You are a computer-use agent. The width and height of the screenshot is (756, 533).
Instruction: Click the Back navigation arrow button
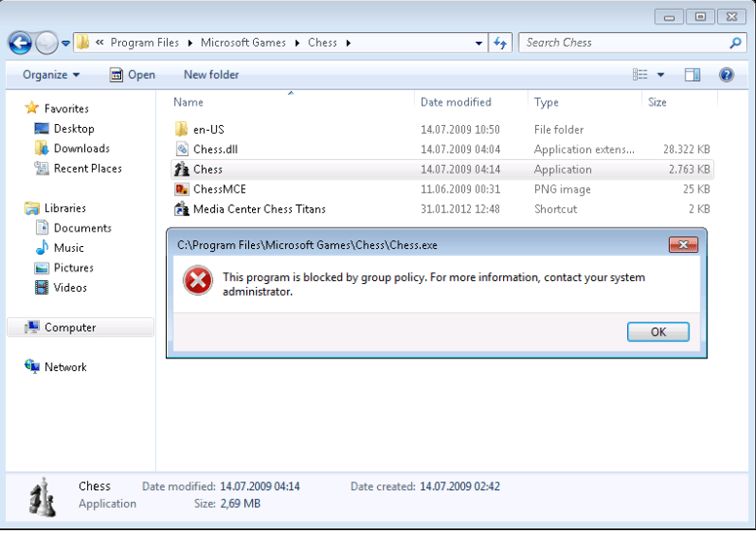point(20,43)
